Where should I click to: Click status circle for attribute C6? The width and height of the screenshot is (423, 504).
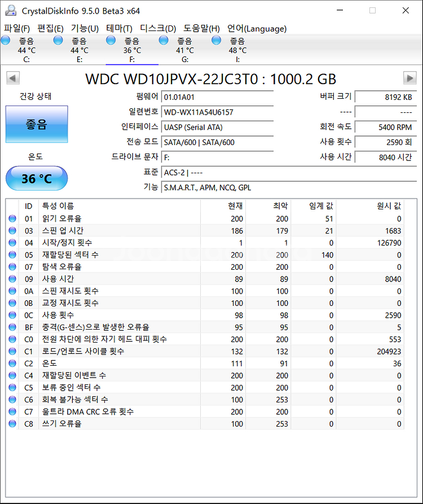pyautogui.click(x=12, y=400)
